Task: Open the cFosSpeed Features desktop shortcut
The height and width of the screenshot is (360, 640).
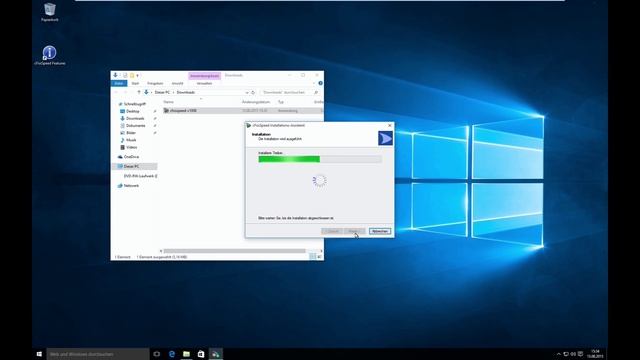Action: (x=49, y=56)
